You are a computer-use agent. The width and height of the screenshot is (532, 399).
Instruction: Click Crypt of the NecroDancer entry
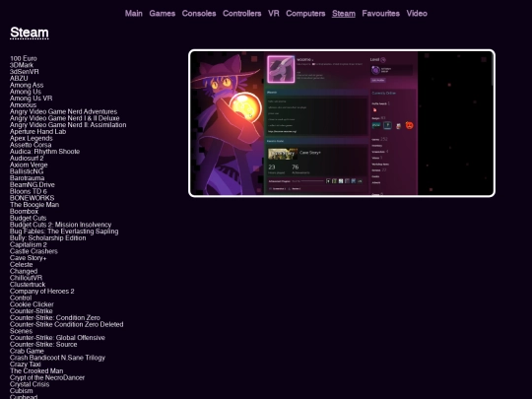point(47,377)
